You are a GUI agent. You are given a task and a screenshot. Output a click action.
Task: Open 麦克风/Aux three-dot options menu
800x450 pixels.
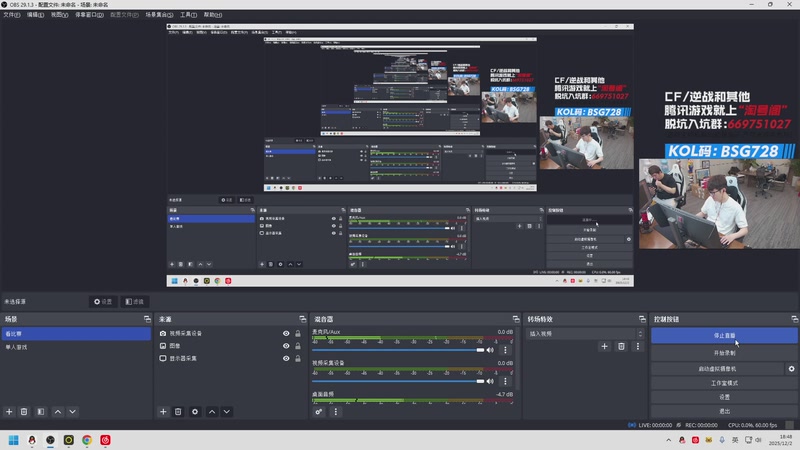[x=505, y=350]
